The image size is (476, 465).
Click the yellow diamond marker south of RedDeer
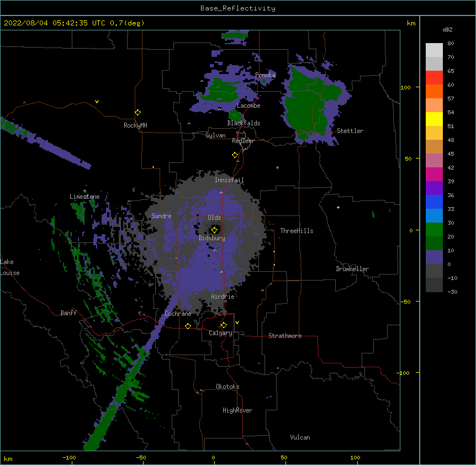point(235,155)
